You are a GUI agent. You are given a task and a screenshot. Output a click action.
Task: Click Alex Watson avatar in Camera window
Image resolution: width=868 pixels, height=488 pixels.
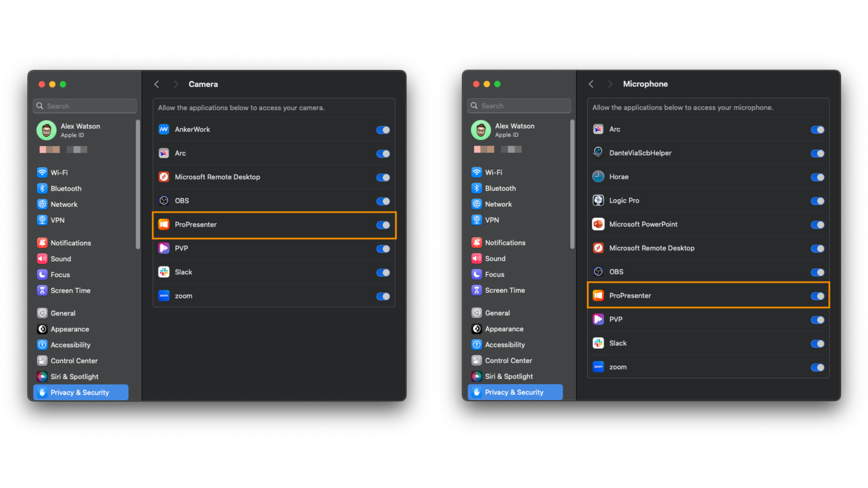pyautogui.click(x=46, y=130)
